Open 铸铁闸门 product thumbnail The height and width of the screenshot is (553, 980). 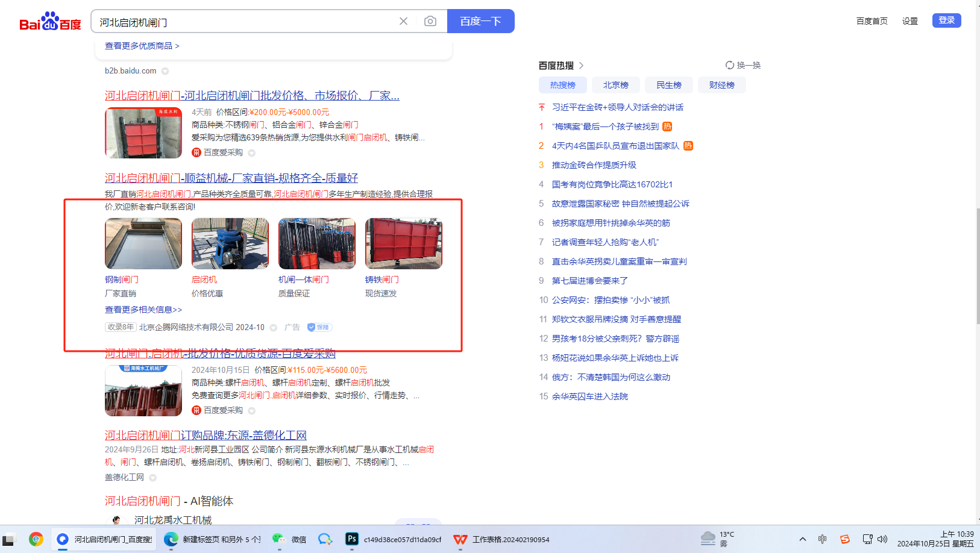point(403,243)
